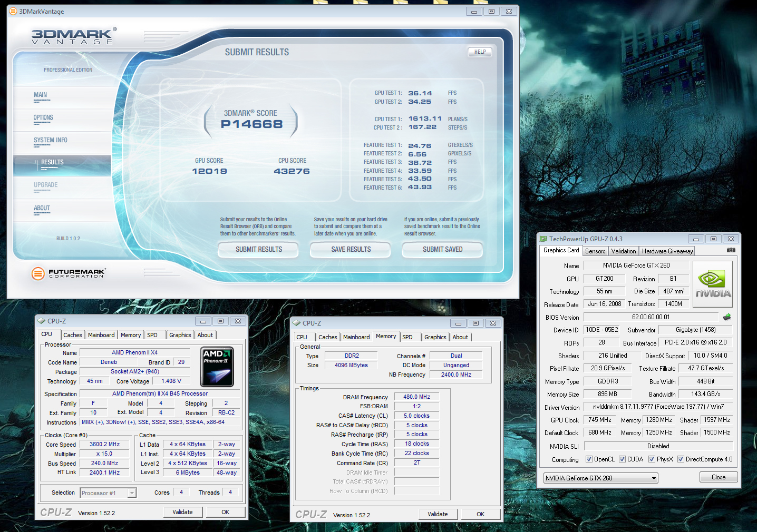The width and height of the screenshot is (757, 532).
Task: Click the Close button in GPU-Z
Action: pos(719,477)
